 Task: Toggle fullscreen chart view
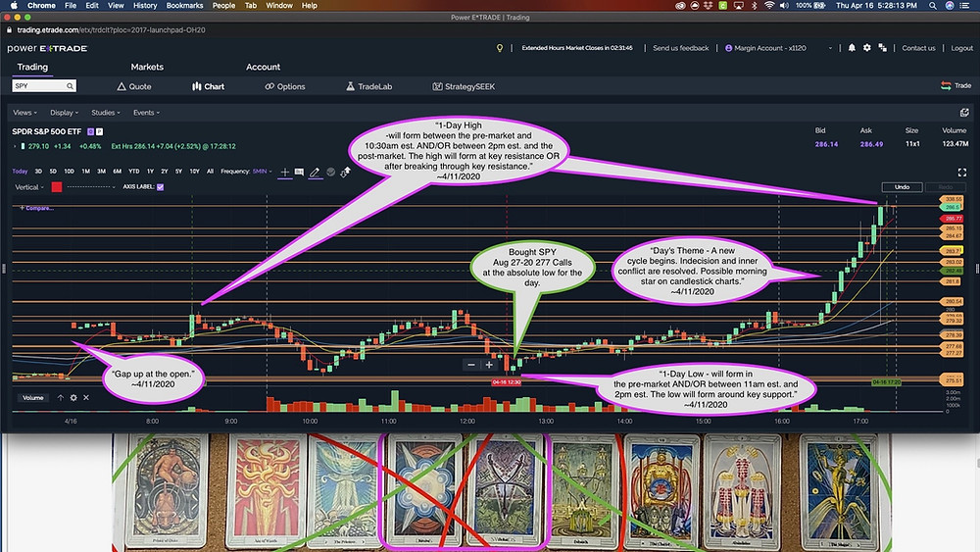click(962, 172)
